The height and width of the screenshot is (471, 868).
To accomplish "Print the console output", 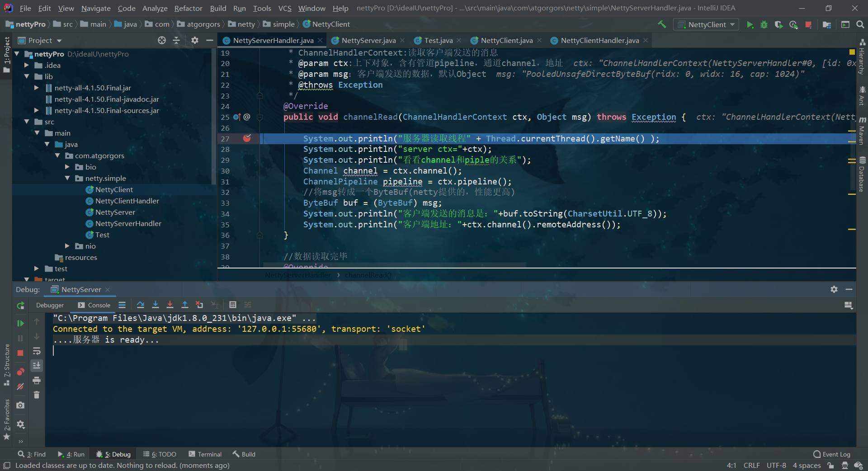I will [x=37, y=381].
